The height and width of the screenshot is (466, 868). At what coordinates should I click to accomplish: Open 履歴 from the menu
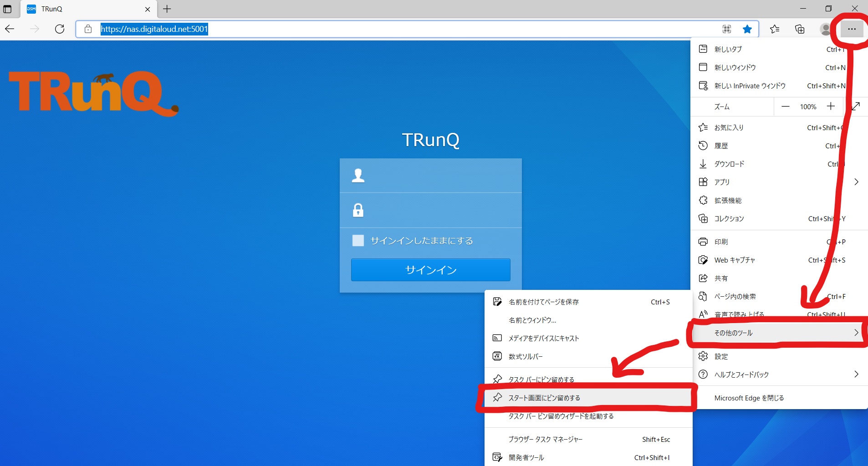779,146
